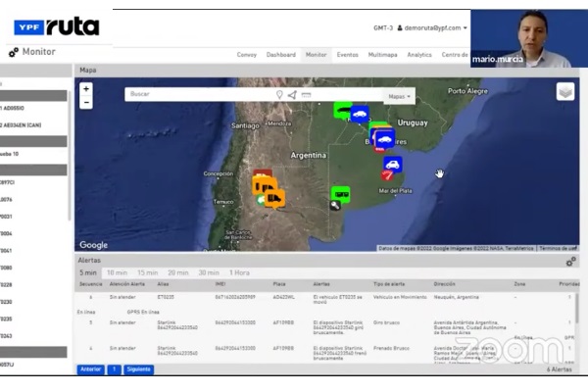Open the map layers icon
The width and height of the screenshot is (588, 392).
[x=565, y=91]
